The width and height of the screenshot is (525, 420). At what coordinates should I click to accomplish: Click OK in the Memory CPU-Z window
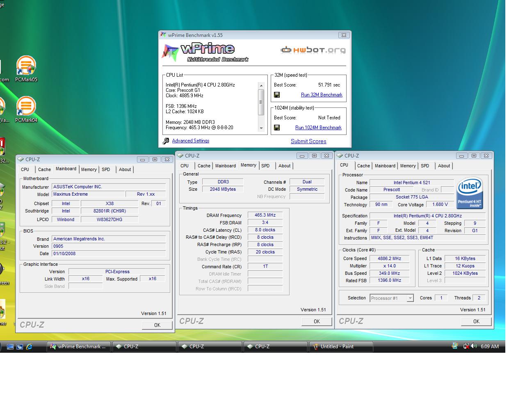[317, 321]
